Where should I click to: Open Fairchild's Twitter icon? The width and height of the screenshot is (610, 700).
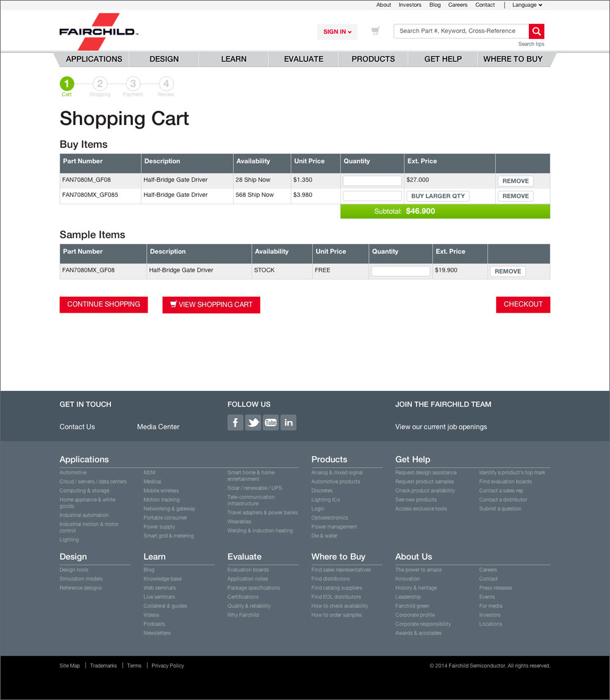pyautogui.click(x=253, y=423)
